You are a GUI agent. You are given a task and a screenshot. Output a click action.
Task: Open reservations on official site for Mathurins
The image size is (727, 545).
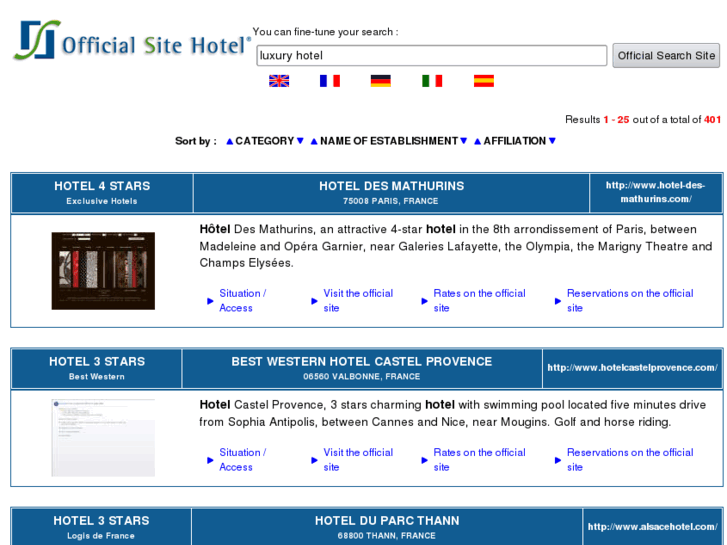pos(630,301)
